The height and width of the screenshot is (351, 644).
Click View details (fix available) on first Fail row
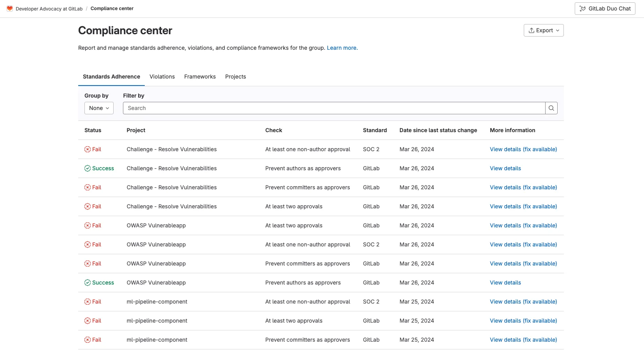523,149
